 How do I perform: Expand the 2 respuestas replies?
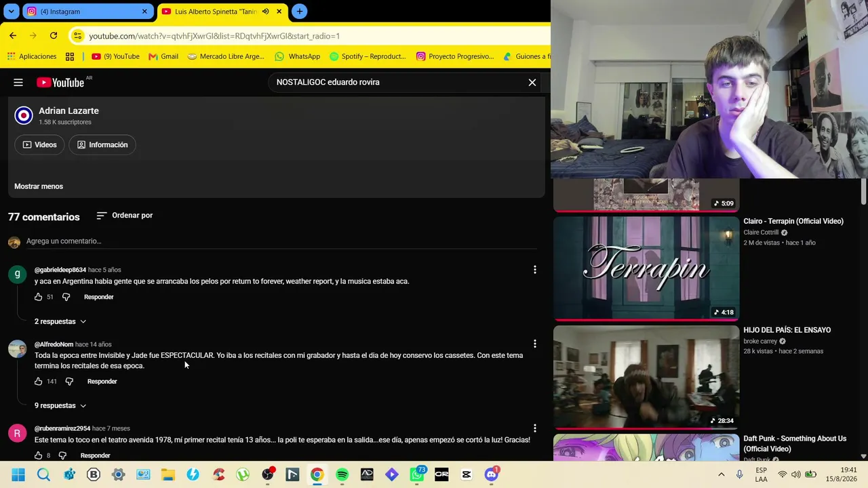pyautogui.click(x=60, y=321)
